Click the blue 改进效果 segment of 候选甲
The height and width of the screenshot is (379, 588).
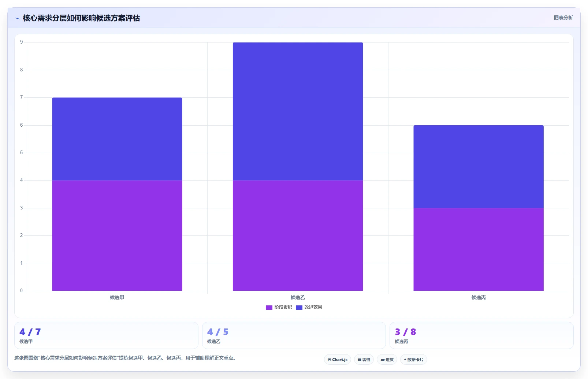[117, 139]
